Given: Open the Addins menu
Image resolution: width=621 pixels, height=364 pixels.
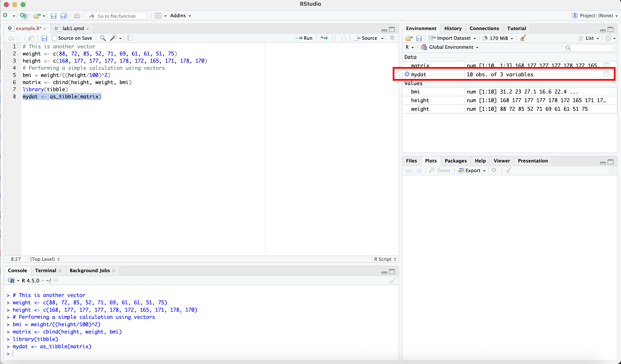Looking at the screenshot, I should 180,16.
